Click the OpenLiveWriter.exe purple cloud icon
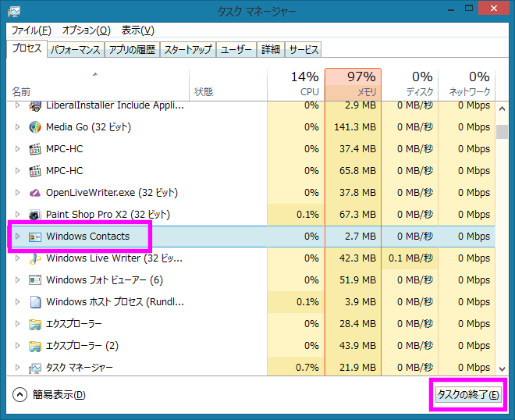Viewport: 515px width, 420px height. point(35,192)
